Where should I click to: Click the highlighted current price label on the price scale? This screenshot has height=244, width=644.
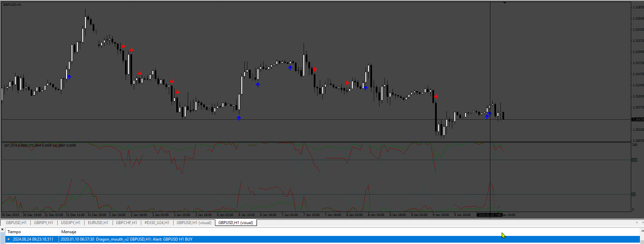point(638,120)
